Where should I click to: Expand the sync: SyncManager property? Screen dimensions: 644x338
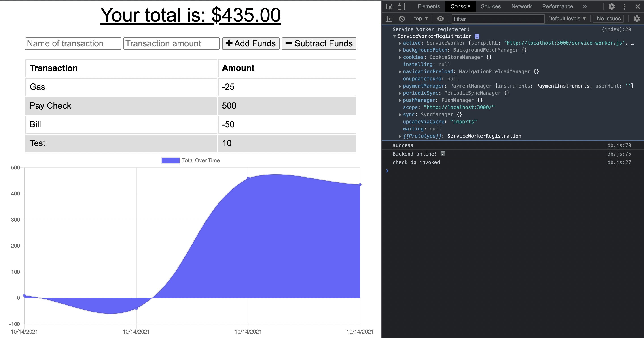[400, 115]
